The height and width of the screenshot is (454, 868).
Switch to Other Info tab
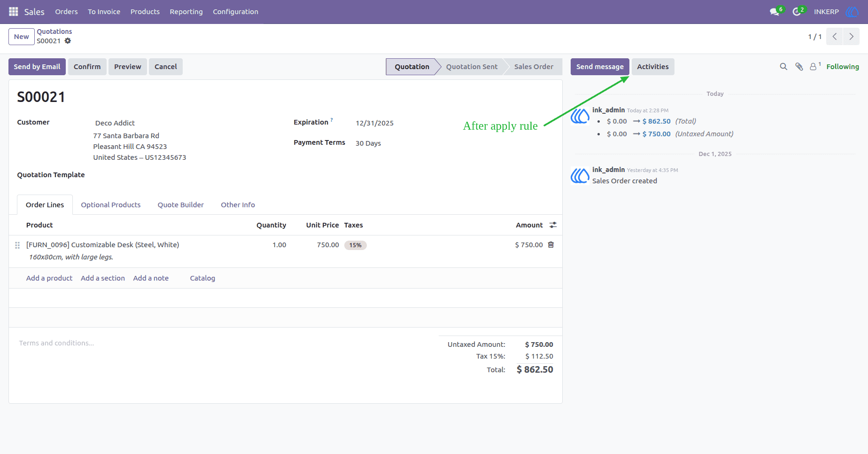point(238,205)
